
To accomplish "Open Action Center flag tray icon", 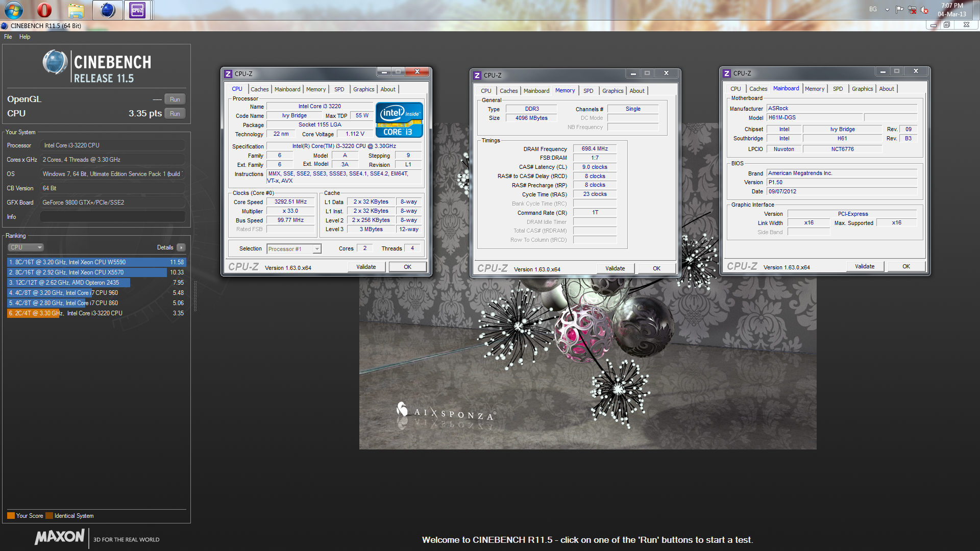I will [900, 10].
